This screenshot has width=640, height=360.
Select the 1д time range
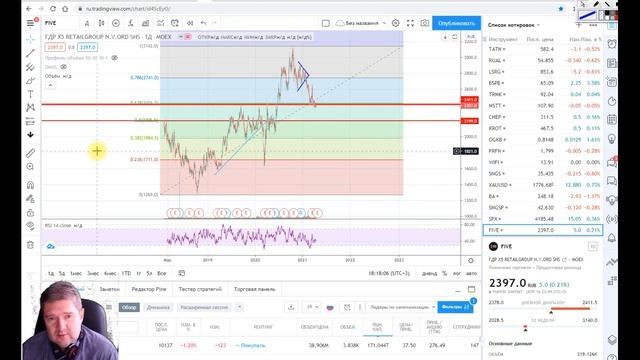pyautogui.click(x=51, y=273)
